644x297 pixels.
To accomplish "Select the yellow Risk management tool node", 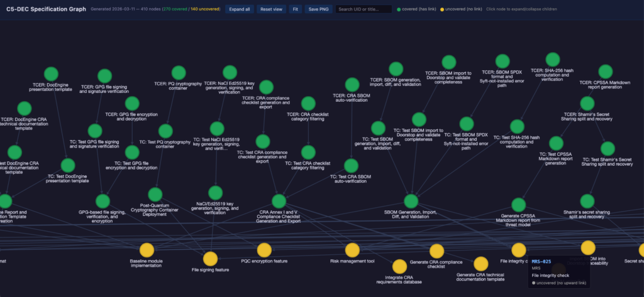I will point(352,250).
